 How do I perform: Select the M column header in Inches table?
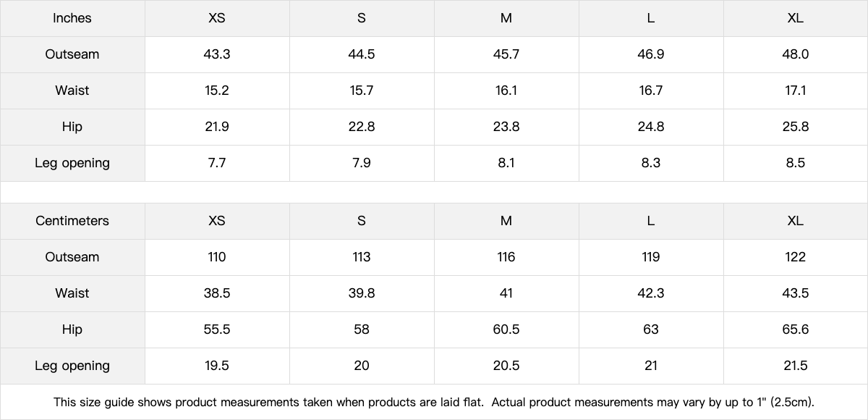coord(506,18)
